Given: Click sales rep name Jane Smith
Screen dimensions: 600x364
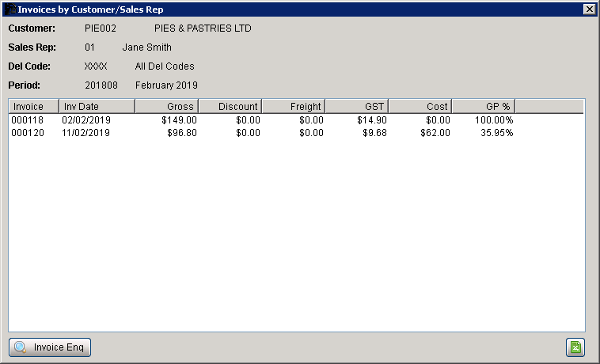Looking at the screenshot, I should pyautogui.click(x=147, y=47).
